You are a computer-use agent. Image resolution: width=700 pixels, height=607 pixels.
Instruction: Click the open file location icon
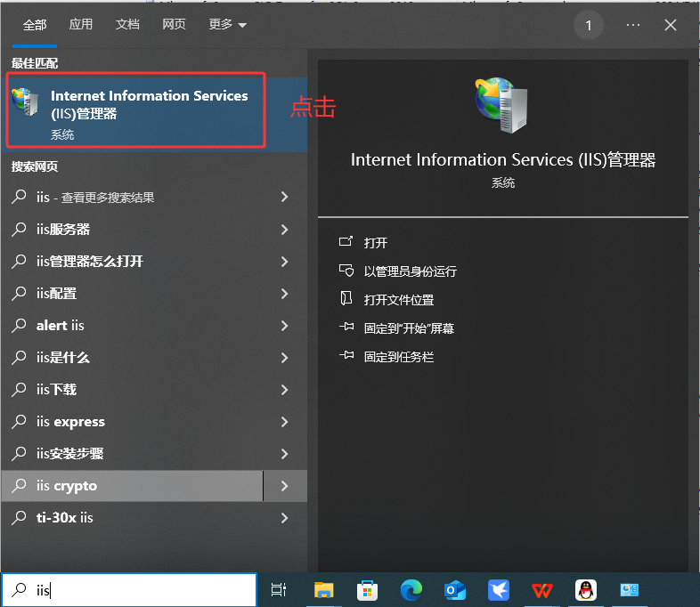point(346,298)
